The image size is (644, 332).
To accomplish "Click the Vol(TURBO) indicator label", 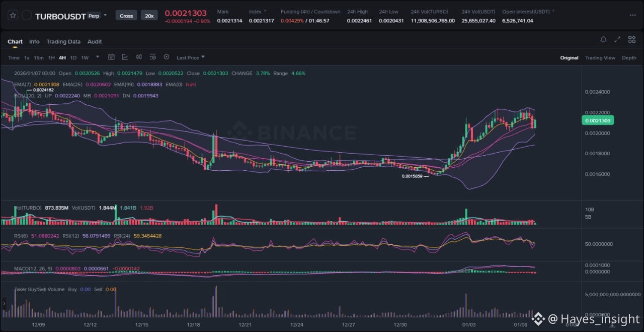I will click(x=28, y=208).
